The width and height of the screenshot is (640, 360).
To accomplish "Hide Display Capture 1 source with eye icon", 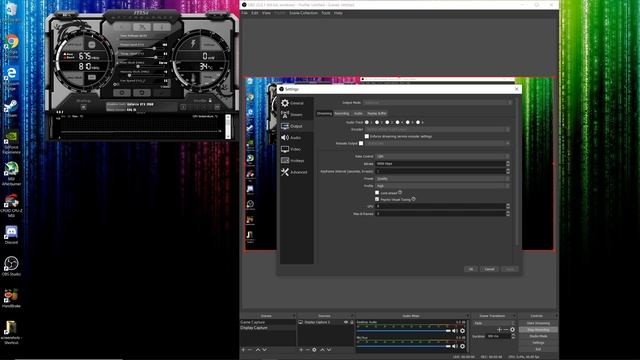I will [x=346, y=322].
